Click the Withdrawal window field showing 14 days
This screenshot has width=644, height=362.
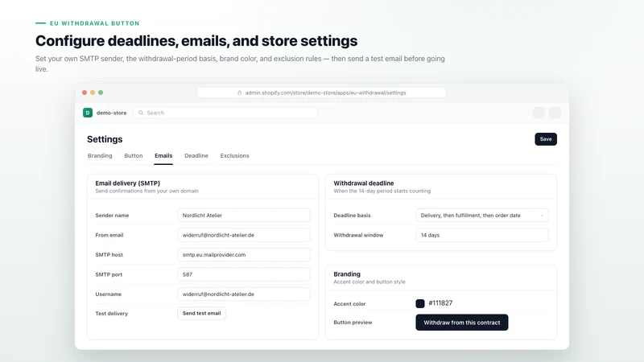pos(481,235)
